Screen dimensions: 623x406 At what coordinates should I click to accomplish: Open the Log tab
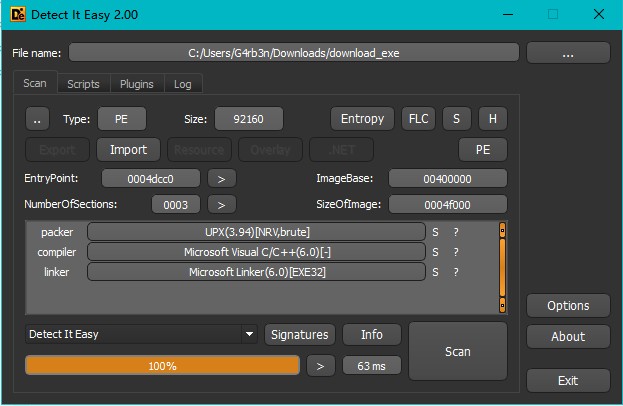183,84
